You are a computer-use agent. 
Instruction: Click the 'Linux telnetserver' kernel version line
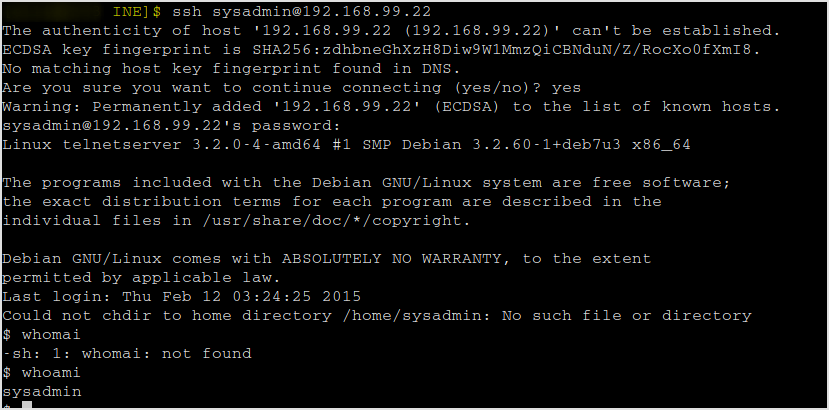tap(346, 145)
